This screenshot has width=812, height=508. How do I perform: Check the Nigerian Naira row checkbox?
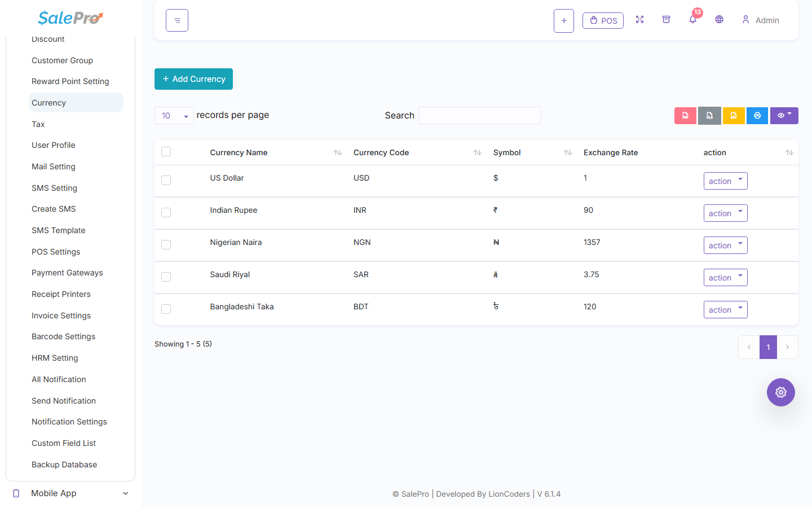166,244
